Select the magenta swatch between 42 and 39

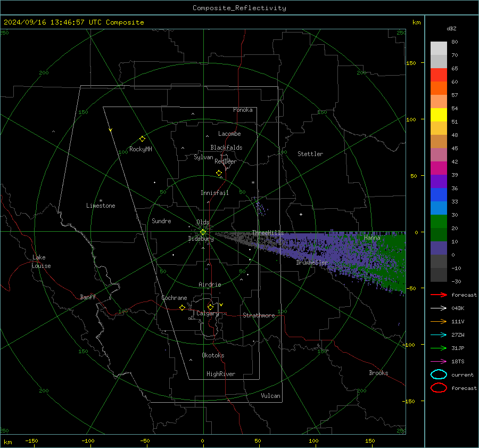[x=439, y=168]
